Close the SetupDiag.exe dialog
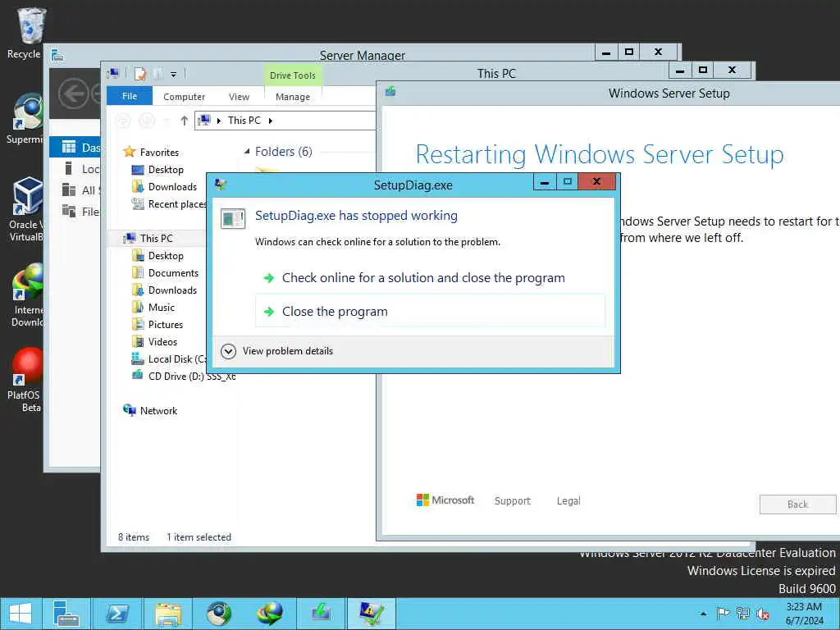The image size is (840, 630). pos(597,181)
